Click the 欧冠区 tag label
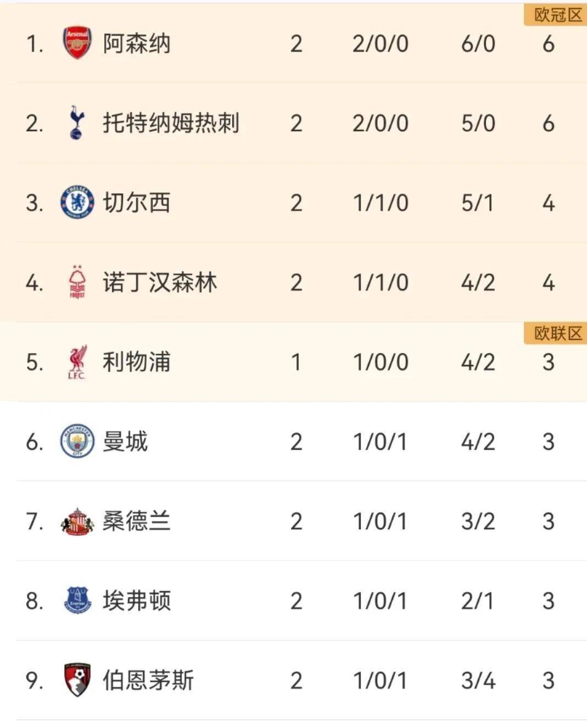Screen dimensions: 587x728 point(556,15)
